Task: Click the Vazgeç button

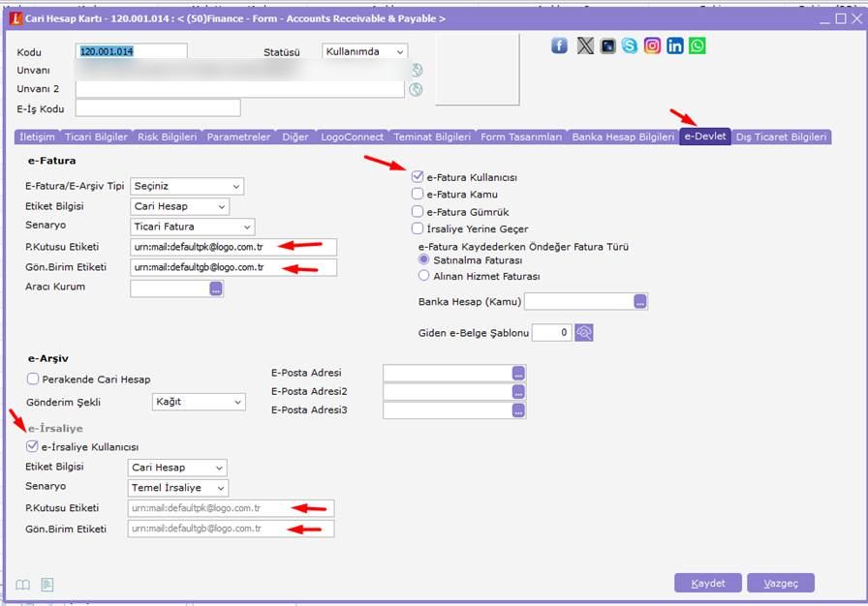Action: tap(781, 584)
